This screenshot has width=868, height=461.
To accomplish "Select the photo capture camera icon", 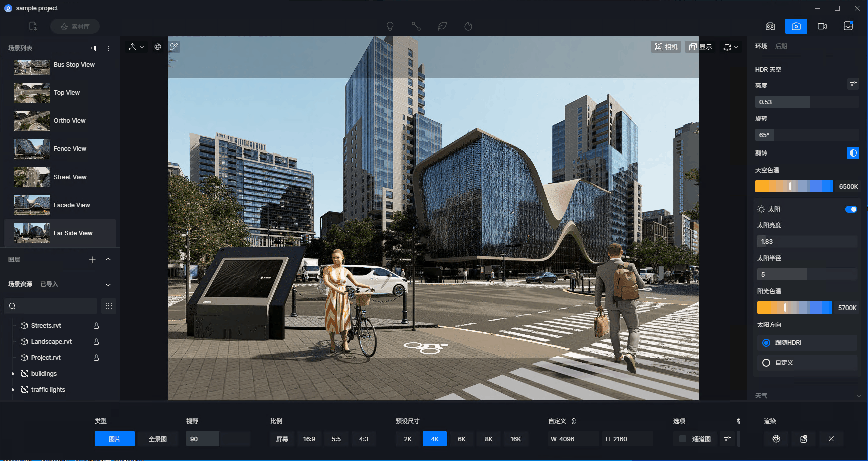I will (796, 26).
